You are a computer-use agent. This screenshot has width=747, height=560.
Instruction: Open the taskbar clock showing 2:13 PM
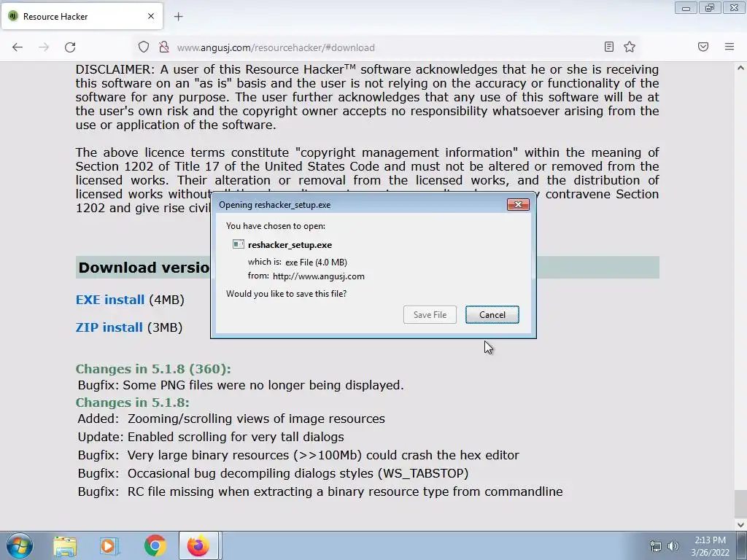coord(710,546)
